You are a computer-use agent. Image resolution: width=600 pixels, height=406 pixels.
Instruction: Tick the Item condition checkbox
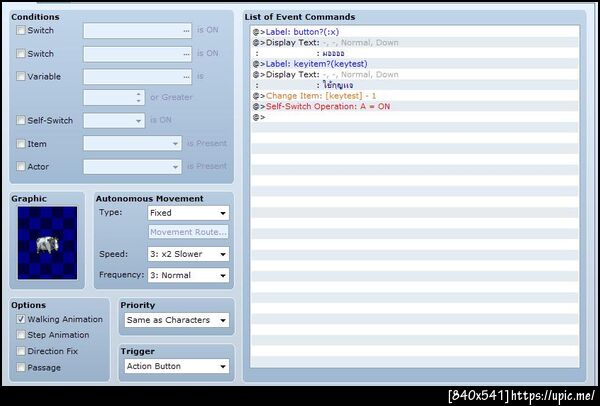click(x=21, y=144)
